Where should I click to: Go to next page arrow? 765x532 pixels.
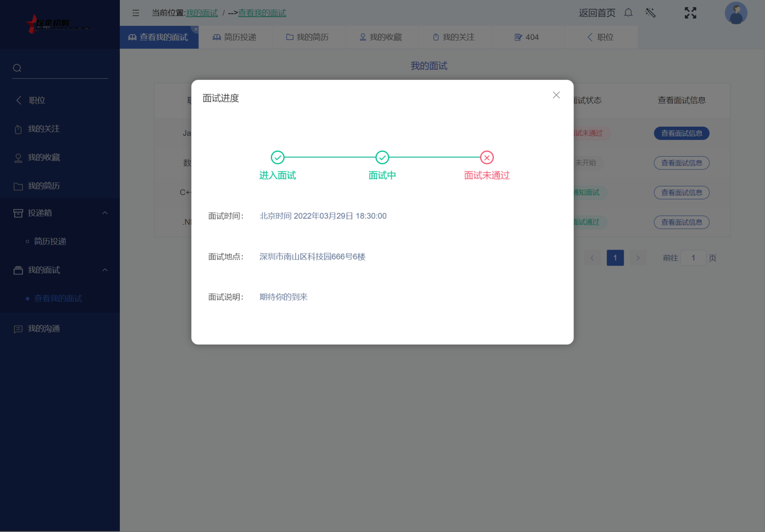pyautogui.click(x=638, y=258)
